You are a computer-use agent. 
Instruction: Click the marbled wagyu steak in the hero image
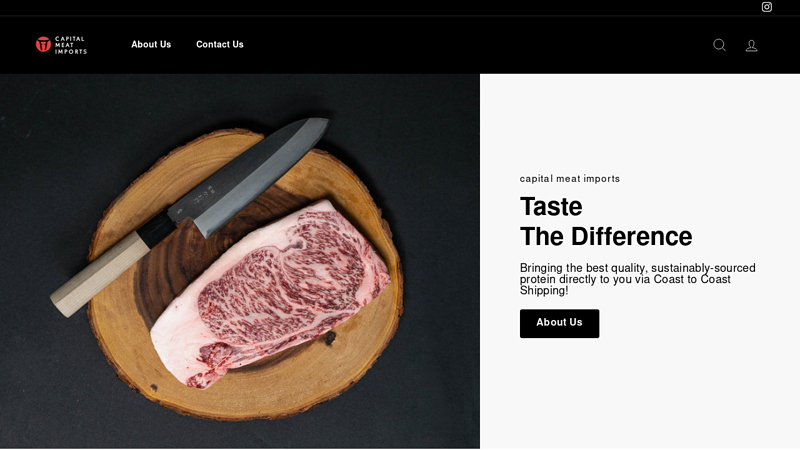coord(276,296)
